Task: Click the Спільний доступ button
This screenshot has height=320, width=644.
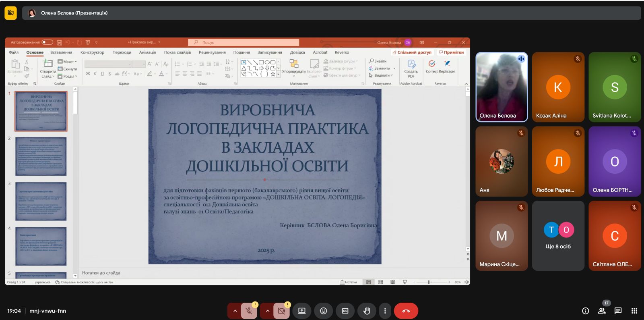Action: click(412, 52)
